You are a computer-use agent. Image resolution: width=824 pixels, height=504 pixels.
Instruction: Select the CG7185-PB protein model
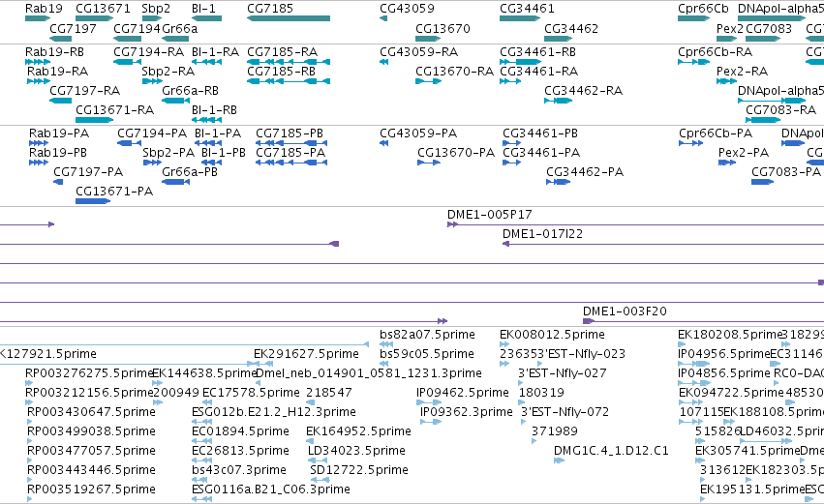(x=291, y=143)
